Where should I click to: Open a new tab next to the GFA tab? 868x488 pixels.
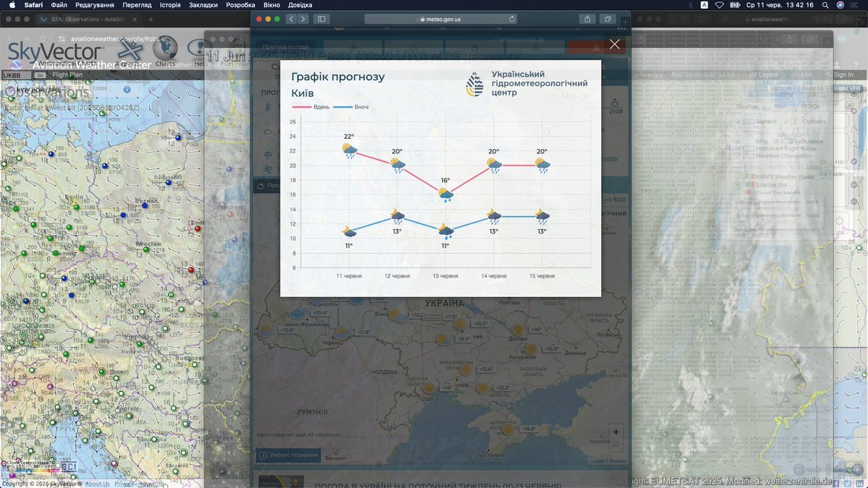click(x=150, y=19)
